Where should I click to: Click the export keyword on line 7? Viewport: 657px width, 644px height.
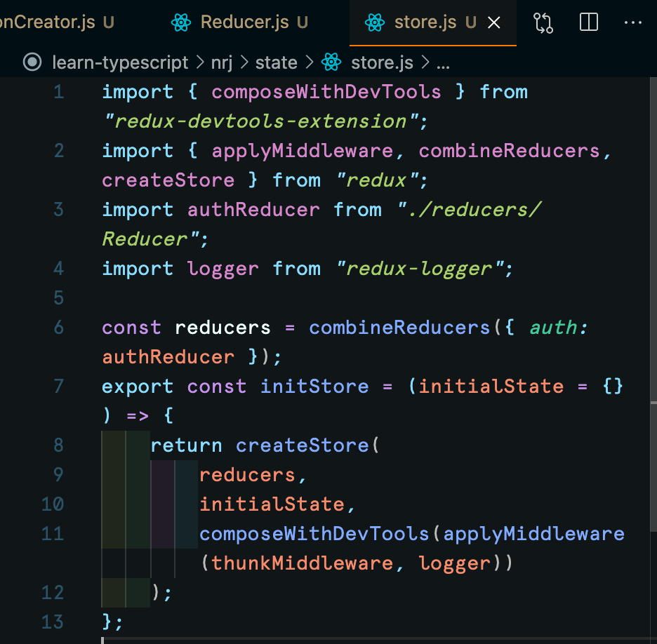138,387
